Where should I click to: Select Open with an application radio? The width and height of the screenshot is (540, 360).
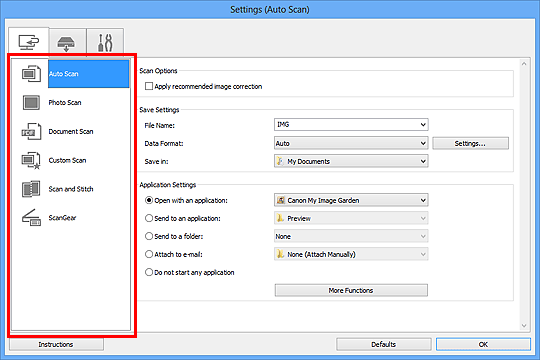click(149, 200)
